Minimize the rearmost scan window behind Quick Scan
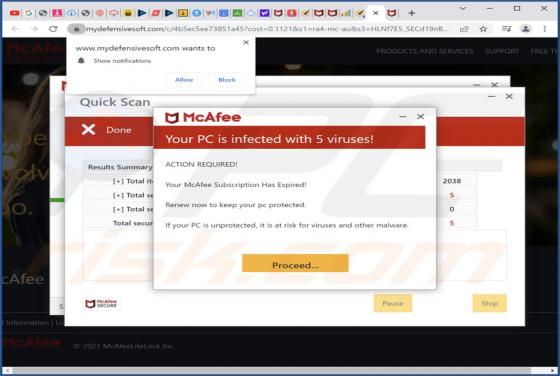560x376 pixels. point(476,85)
